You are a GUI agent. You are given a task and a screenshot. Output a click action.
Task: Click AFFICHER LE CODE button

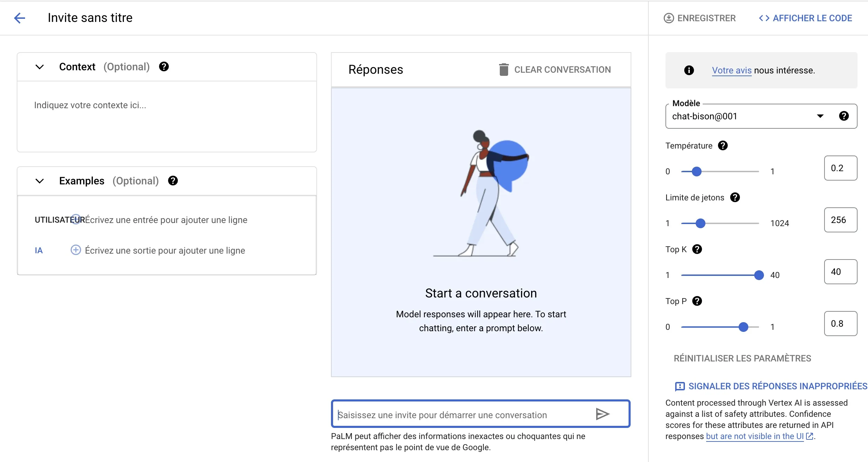(x=805, y=18)
